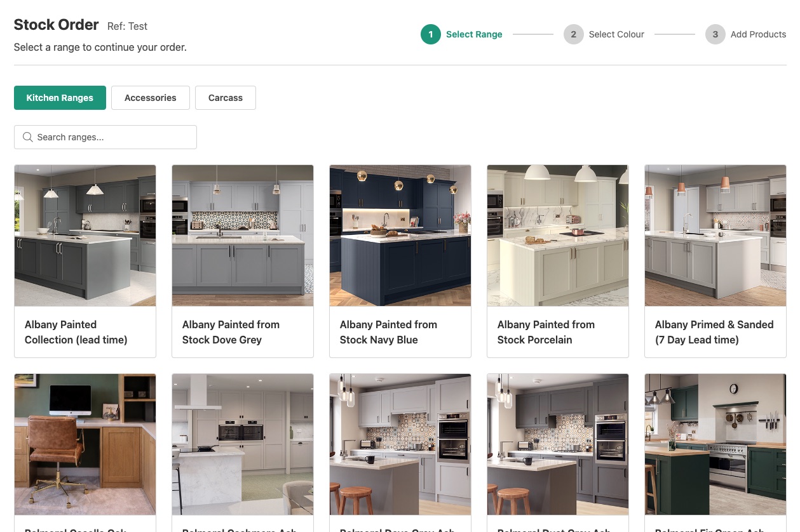Click the Select Range step label
This screenshot has width=800, height=532.
(474, 34)
